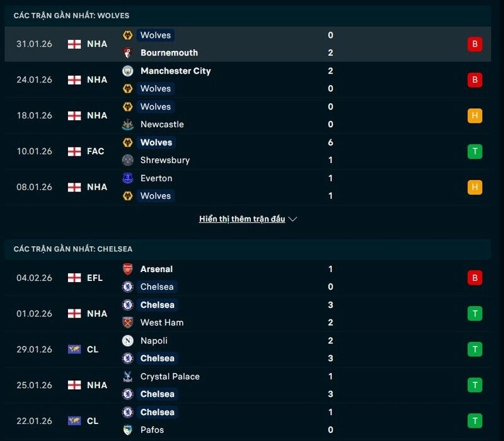Click the green T badge for Wolves vs Shrewsbury
Image resolution: width=504 pixels, height=441 pixels.
point(474,151)
